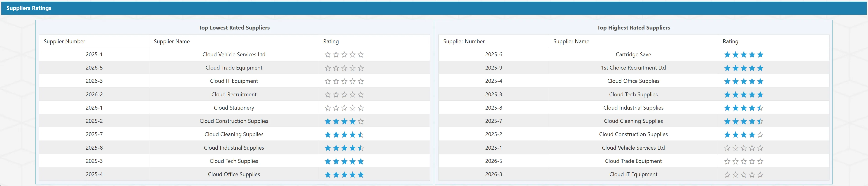Select the Cartridge Save supplier name
This screenshot has height=186, width=868.
pyautogui.click(x=633, y=54)
